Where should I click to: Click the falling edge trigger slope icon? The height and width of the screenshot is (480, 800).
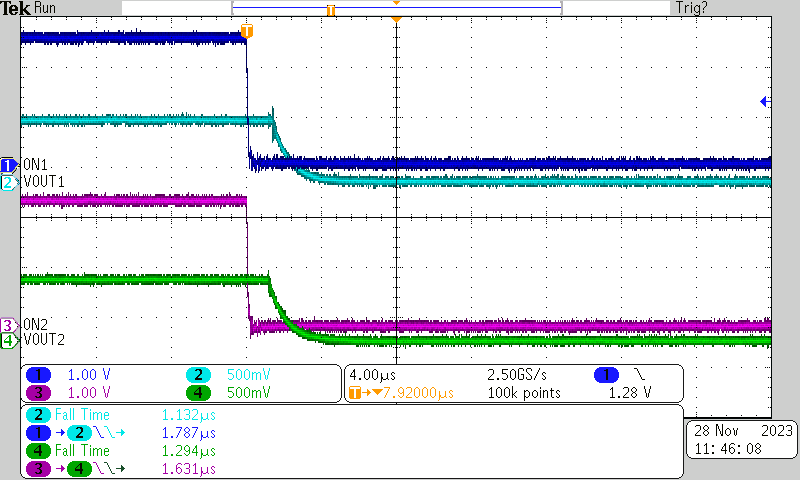click(x=640, y=375)
